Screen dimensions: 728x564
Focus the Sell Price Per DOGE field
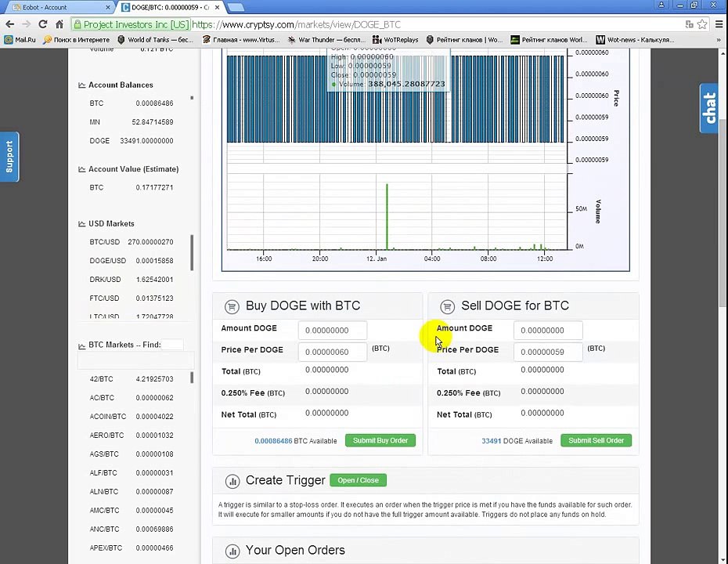[548, 352]
